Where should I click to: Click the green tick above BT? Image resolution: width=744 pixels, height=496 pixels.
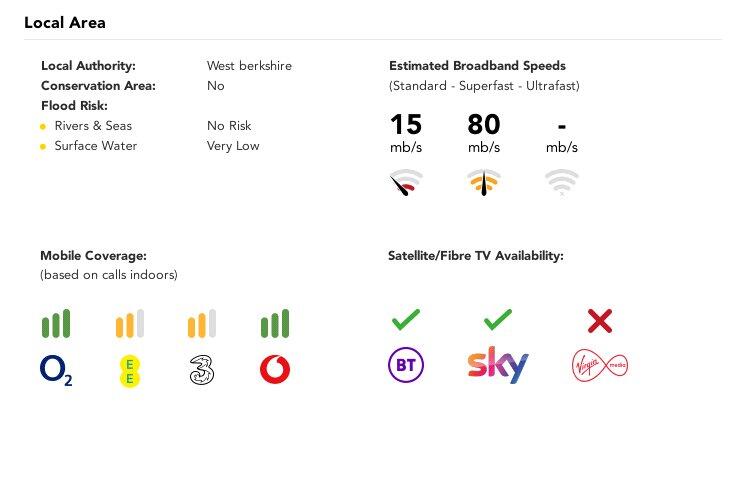(405, 320)
